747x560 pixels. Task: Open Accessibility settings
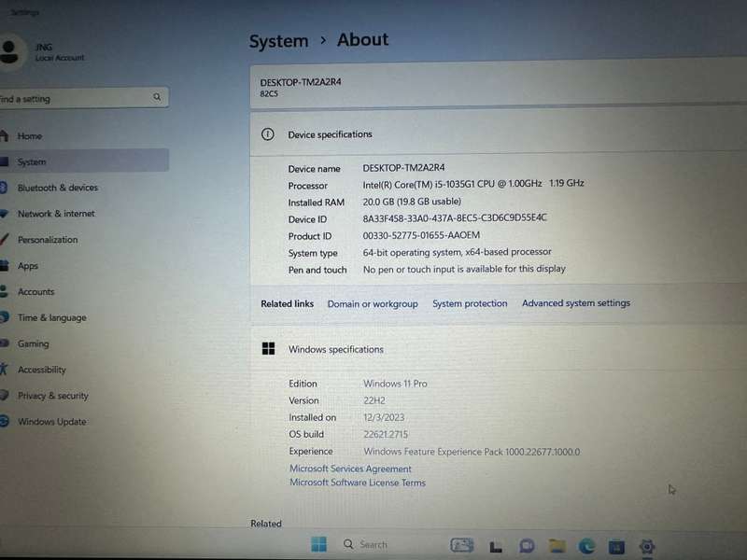point(84,370)
